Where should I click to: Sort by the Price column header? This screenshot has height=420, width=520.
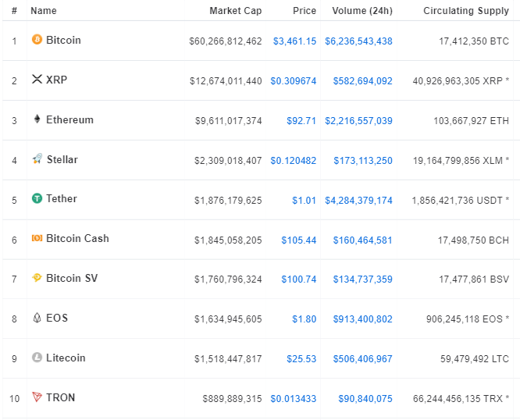(304, 11)
